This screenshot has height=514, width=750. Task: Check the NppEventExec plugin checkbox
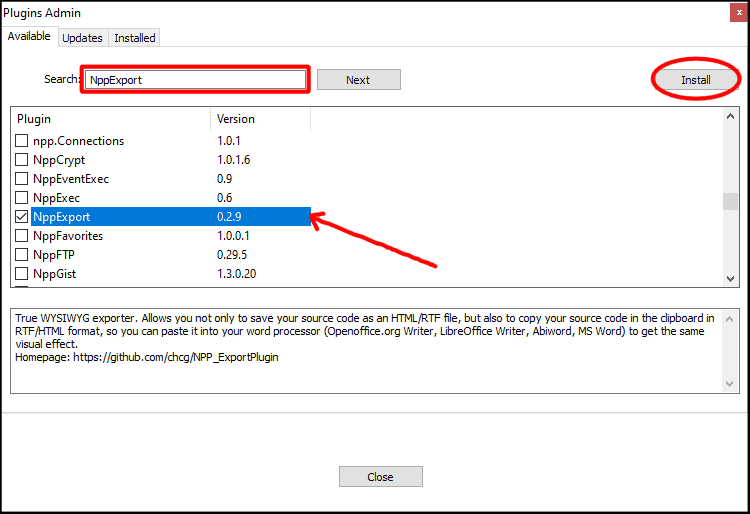point(22,179)
